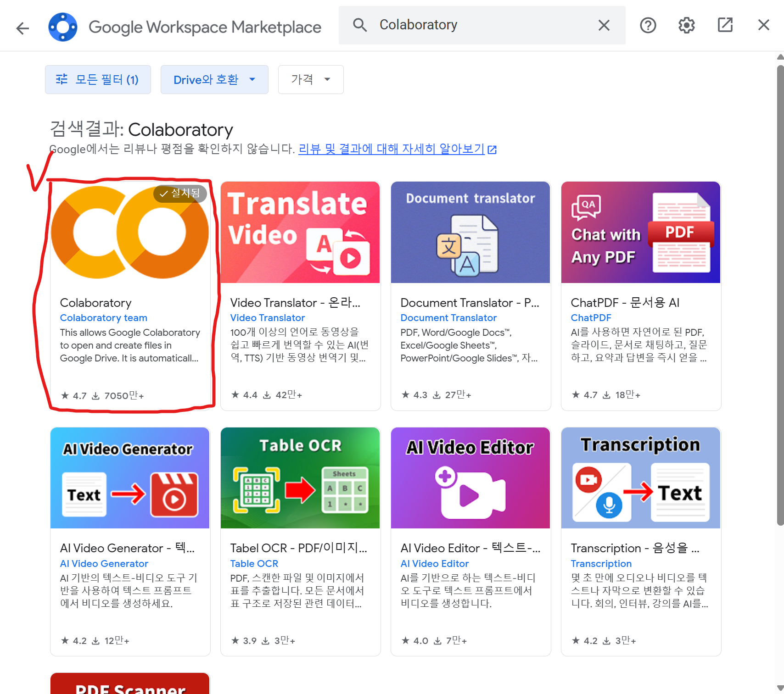Open the Drive와 호환 filter dropdown

point(214,79)
